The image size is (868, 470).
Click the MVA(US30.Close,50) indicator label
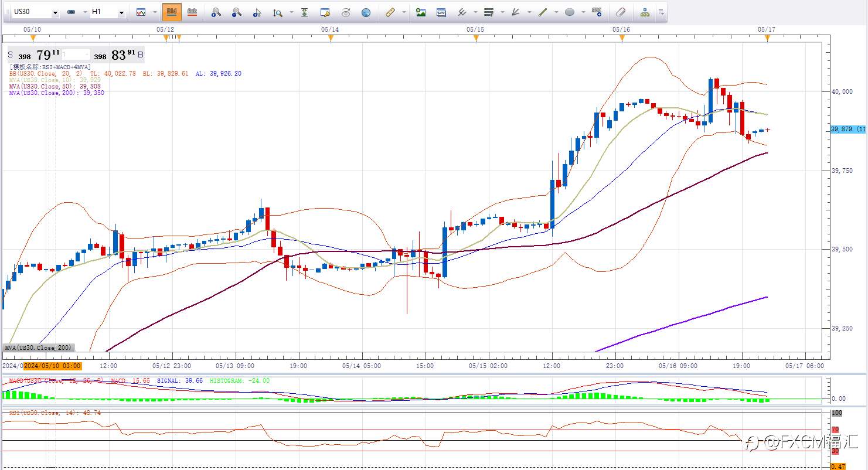tap(55, 86)
